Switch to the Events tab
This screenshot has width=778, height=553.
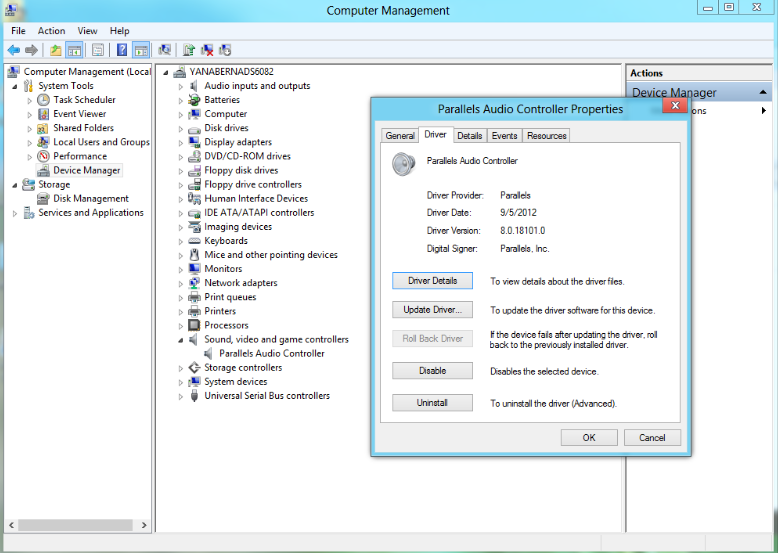(x=505, y=135)
